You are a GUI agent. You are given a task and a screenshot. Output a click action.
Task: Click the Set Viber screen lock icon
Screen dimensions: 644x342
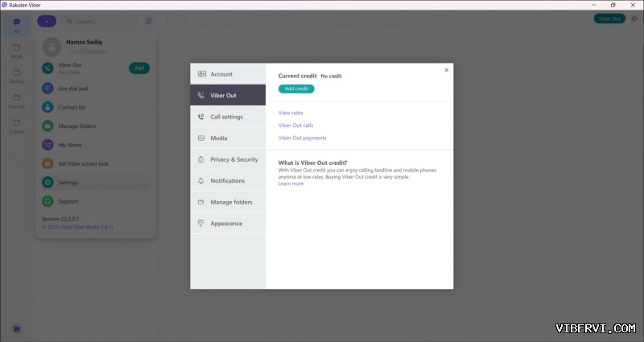[48, 163]
